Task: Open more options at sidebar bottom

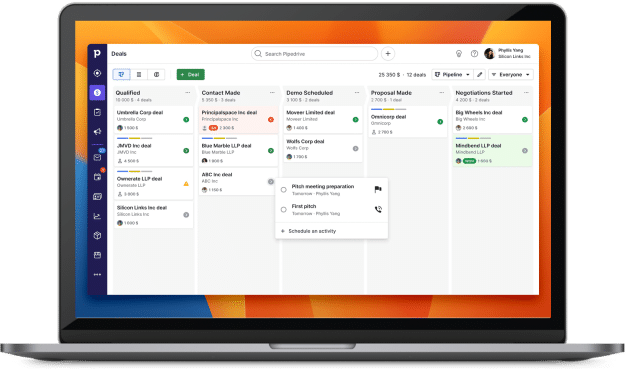Action: 97,275
